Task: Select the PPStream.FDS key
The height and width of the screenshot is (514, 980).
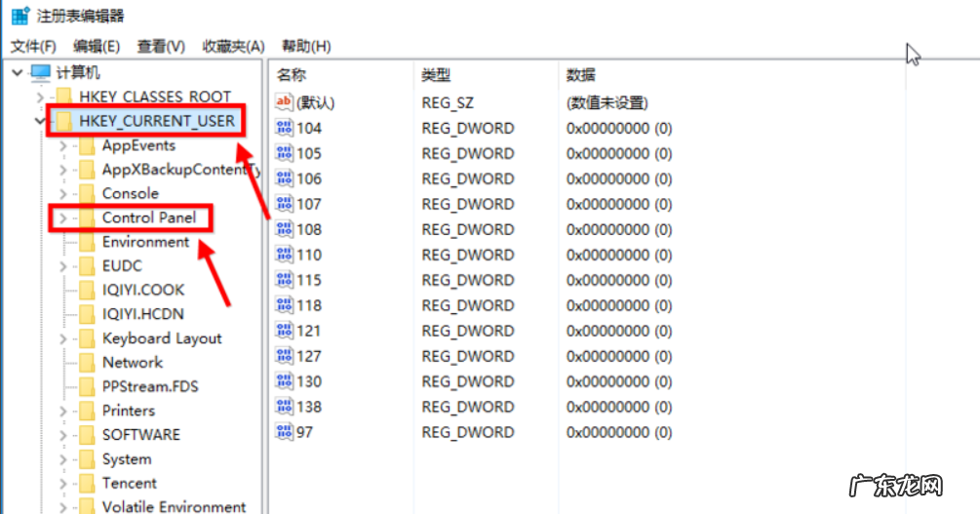Action: click(150, 386)
